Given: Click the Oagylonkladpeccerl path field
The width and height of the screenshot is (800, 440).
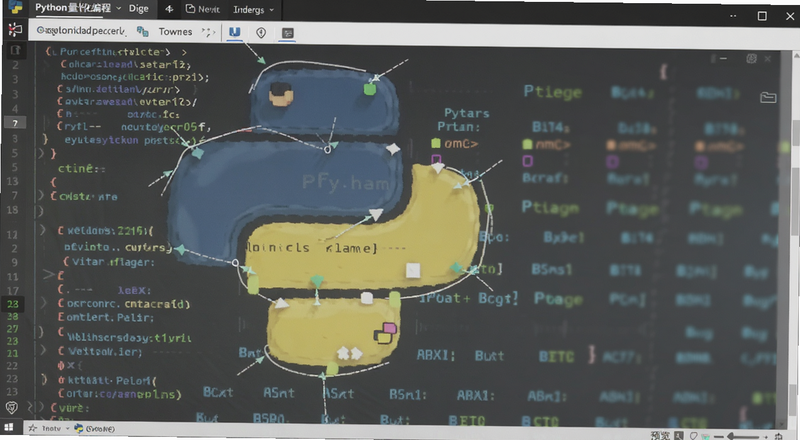Looking at the screenshot, I should pyautogui.click(x=81, y=31).
